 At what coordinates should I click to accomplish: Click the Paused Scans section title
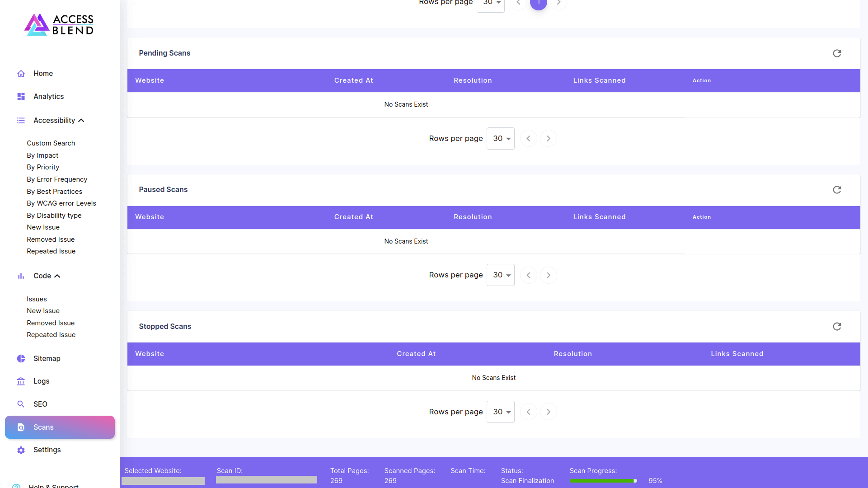click(163, 190)
